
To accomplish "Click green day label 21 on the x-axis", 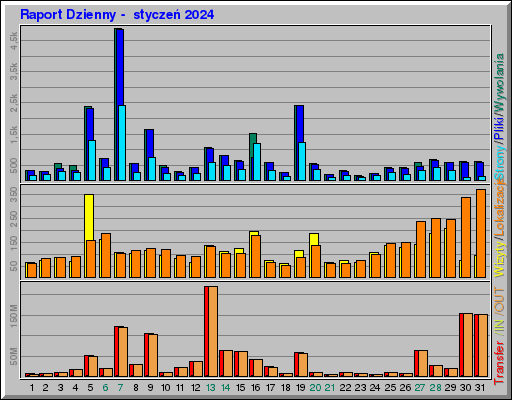I will coord(330,388).
